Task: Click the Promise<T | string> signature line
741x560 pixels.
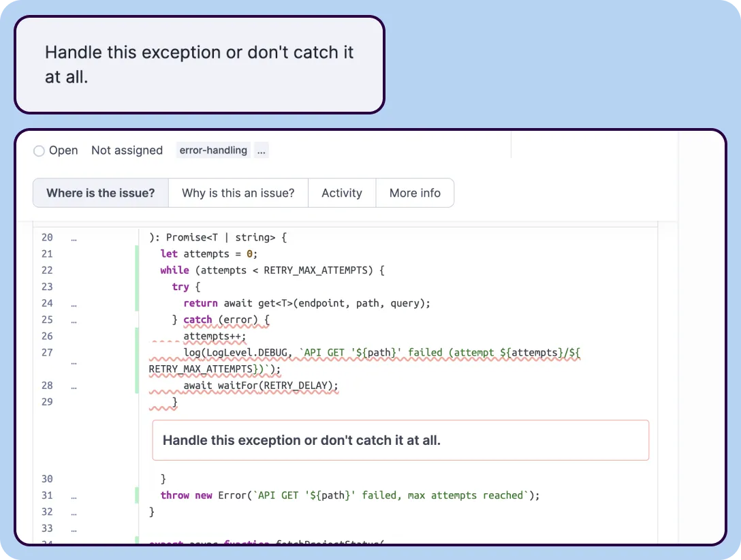Action: (x=218, y=237)
